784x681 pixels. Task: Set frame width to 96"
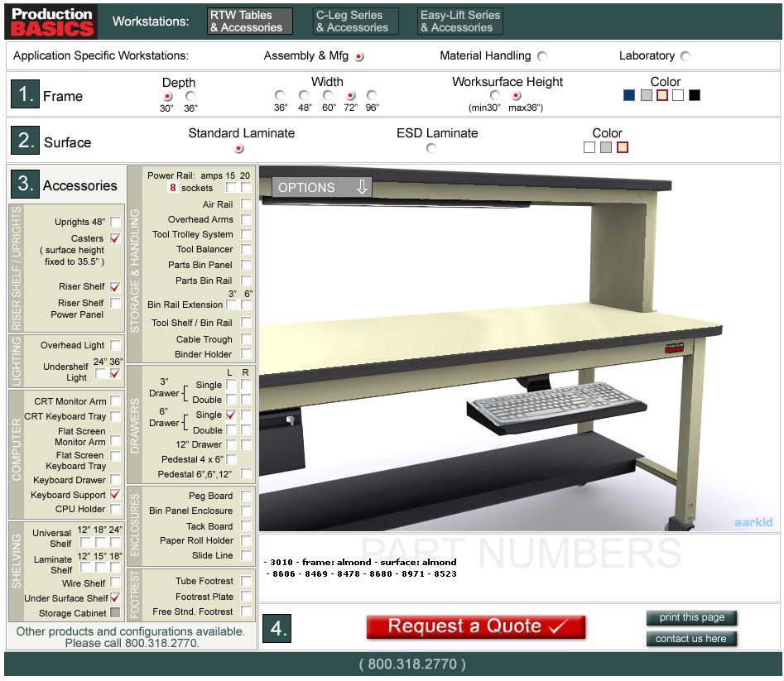(x=372, y=95)
